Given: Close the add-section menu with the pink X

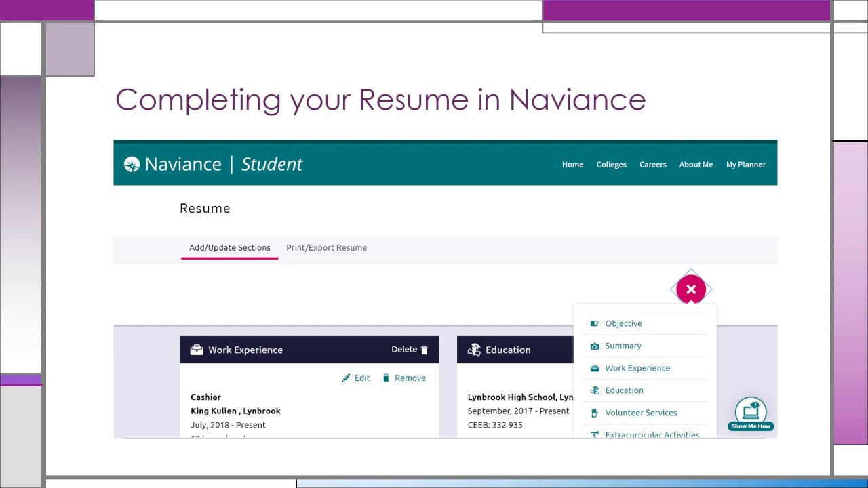Looking at the screenshot, I should coord(691,289).
